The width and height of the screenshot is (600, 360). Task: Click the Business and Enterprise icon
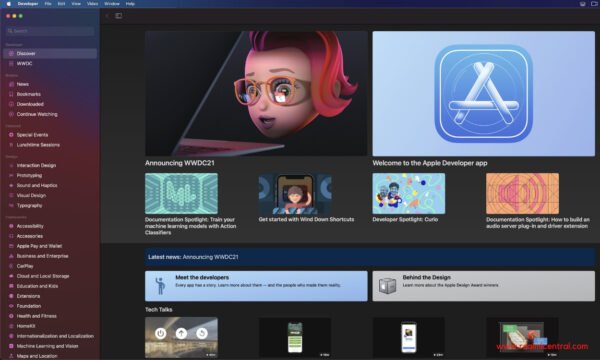[11, 256]
